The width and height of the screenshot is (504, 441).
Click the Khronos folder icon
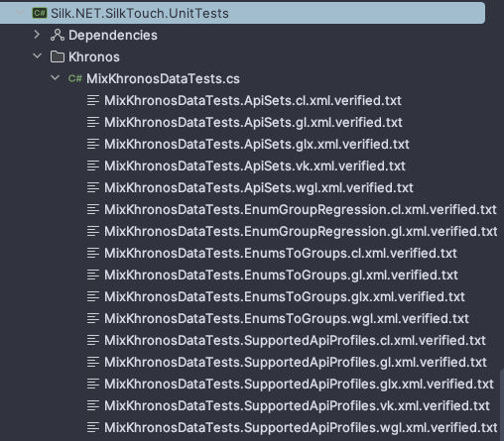[58, 56]
